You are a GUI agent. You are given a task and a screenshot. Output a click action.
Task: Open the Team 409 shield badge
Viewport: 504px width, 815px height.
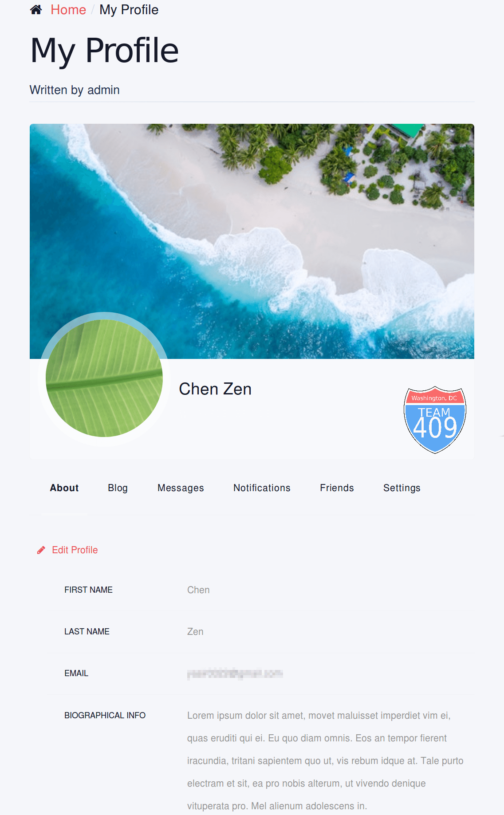435,420
